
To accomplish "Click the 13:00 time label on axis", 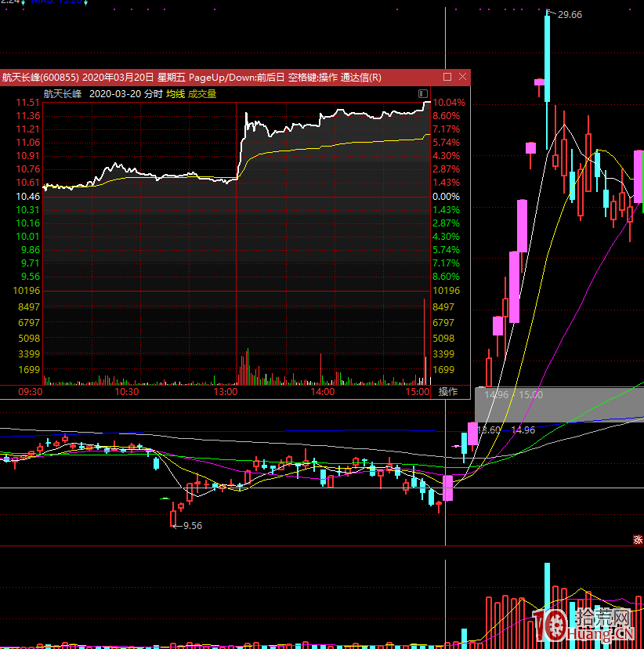I will tap(226, 392).
